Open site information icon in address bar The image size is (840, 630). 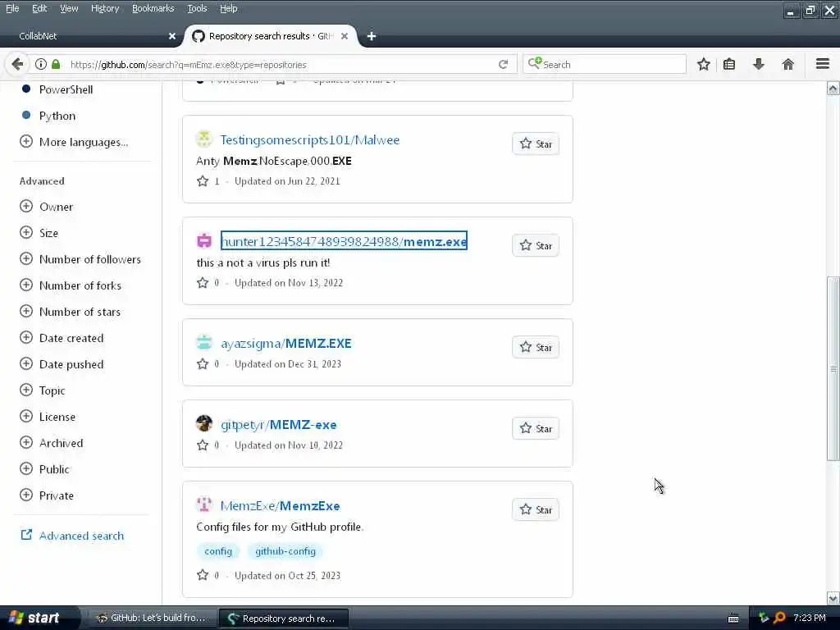[x=41, y=64]
